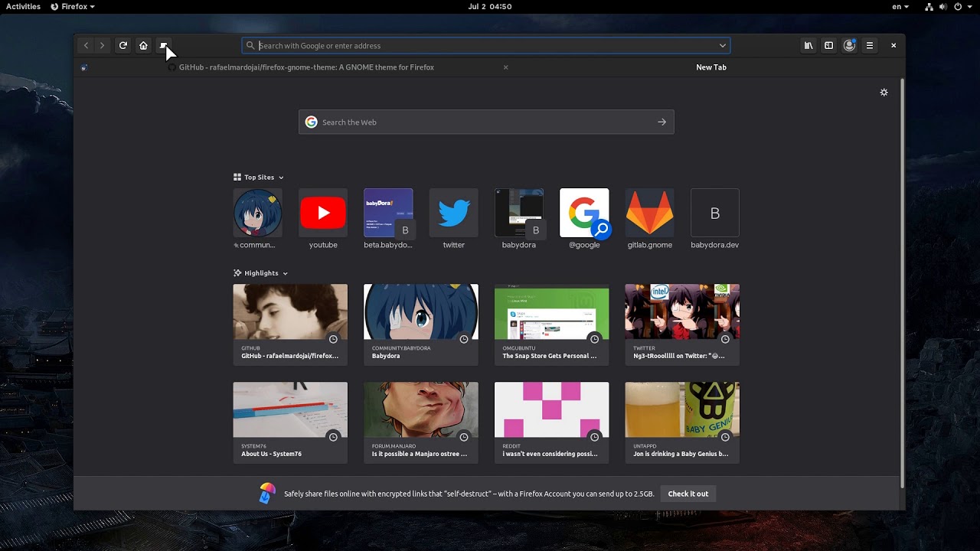Open the 'en' keyboard layout dropdown
Image resolution: width=980 pixels, height=551 pixels.
pos(900,6)
